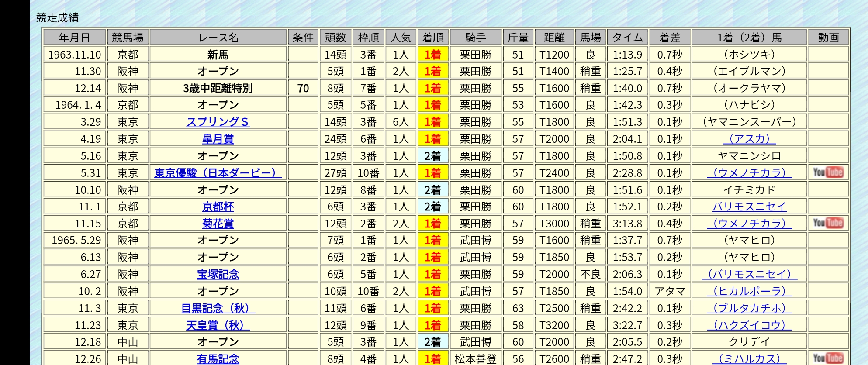
Task: Open the (ヒカルポーラ) horse link
Action: pyautogui.click(x=749, y=291)
